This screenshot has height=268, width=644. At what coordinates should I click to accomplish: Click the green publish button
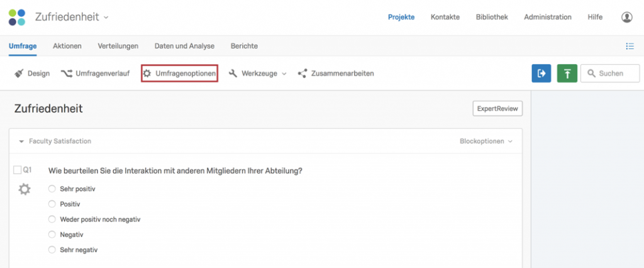[x=567, y=74]
